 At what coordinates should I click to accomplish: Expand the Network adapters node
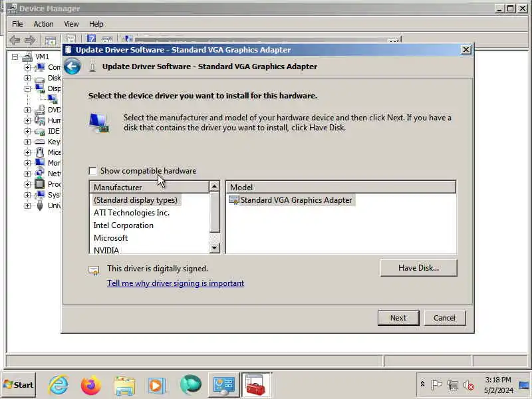(27, 174)
